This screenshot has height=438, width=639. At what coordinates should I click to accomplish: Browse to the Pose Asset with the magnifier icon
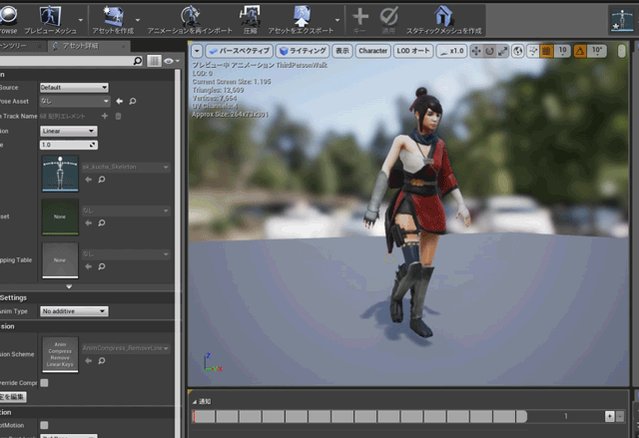tap(132, 101)
